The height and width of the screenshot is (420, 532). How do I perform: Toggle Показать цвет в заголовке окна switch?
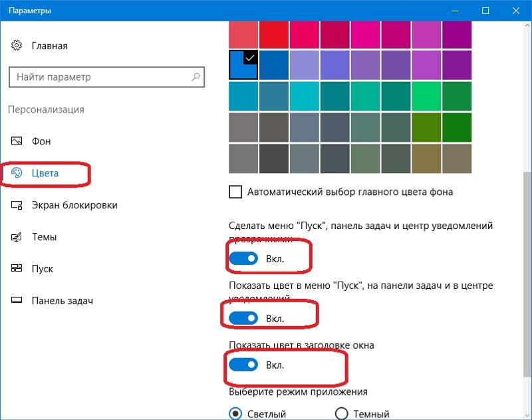point(243,365)
